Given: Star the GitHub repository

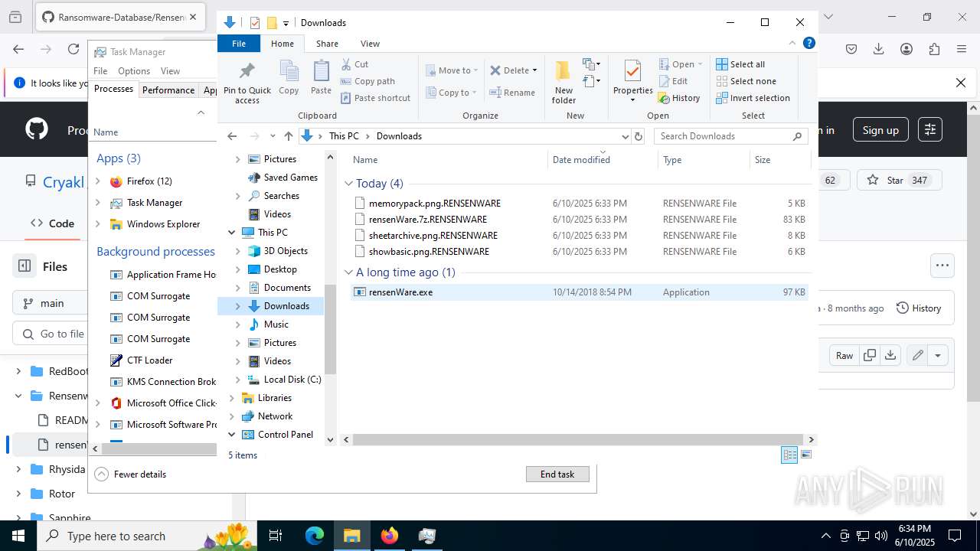Looking at the screenshot, I should 900,181.
